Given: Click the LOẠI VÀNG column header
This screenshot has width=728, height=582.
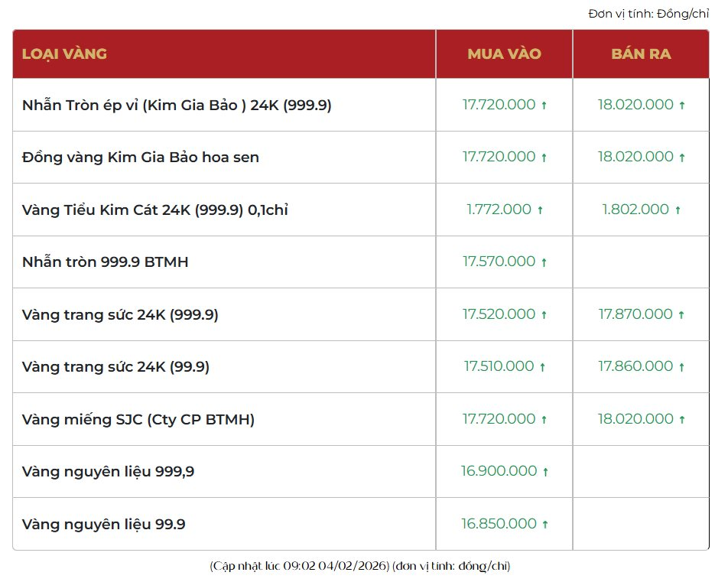Looking at the screenshot, I should 64,54.
